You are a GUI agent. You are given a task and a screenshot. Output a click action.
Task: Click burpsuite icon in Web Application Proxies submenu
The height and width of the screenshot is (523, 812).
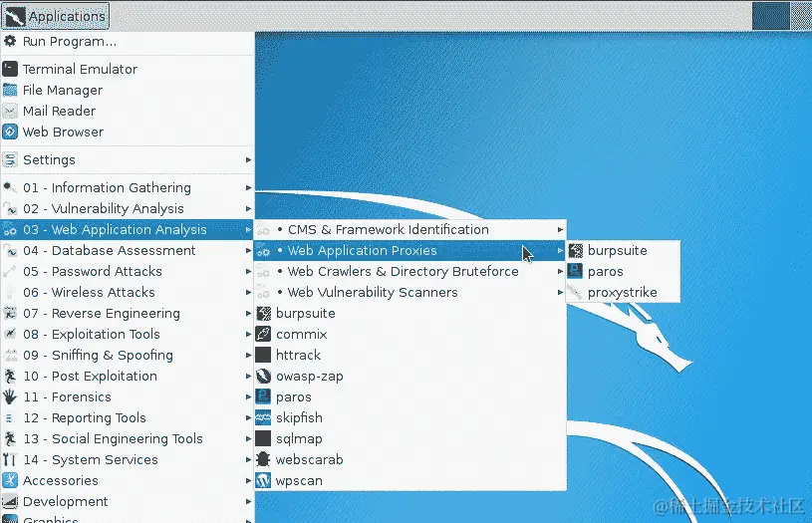pyautogui.click(x=575, y=251)
